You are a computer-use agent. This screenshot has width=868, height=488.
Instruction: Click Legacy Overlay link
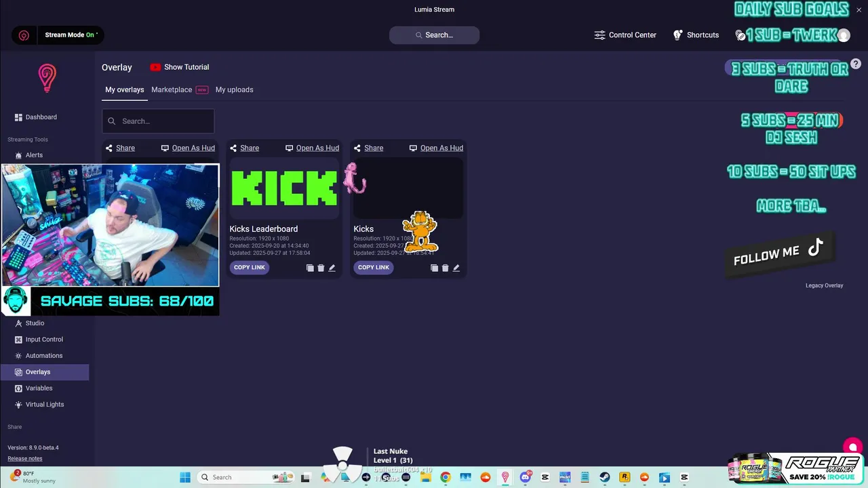tap(824, 285)
